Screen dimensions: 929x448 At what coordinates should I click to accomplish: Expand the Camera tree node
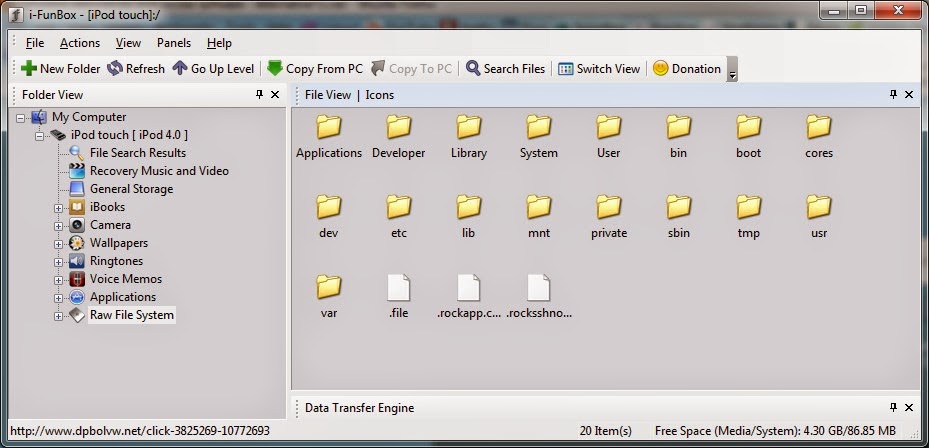coord(58,226)
